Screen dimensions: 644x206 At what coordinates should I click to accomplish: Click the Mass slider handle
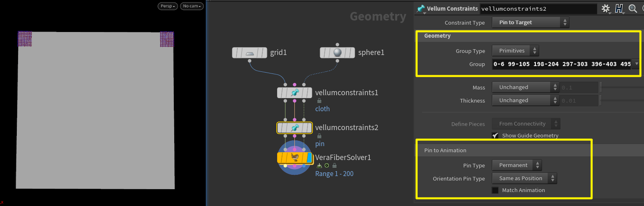(601, 87)
